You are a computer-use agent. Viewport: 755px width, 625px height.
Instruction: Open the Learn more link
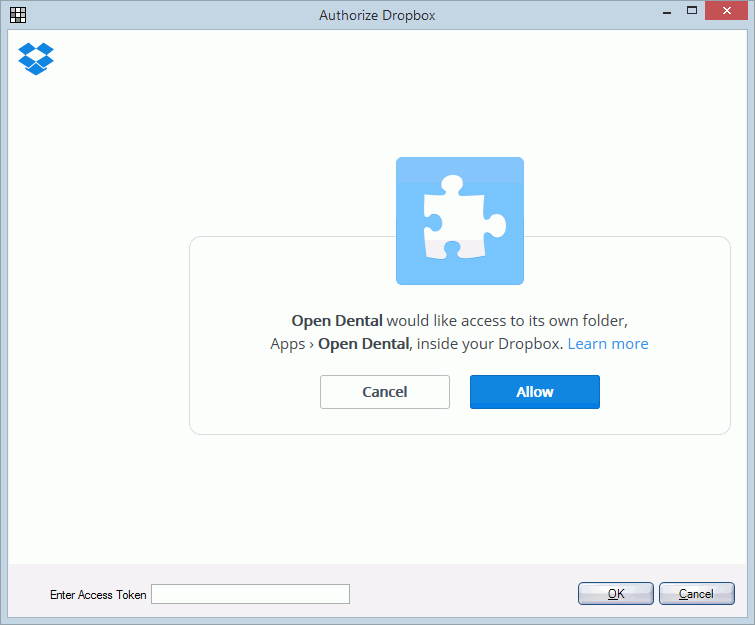click(608, 344)
